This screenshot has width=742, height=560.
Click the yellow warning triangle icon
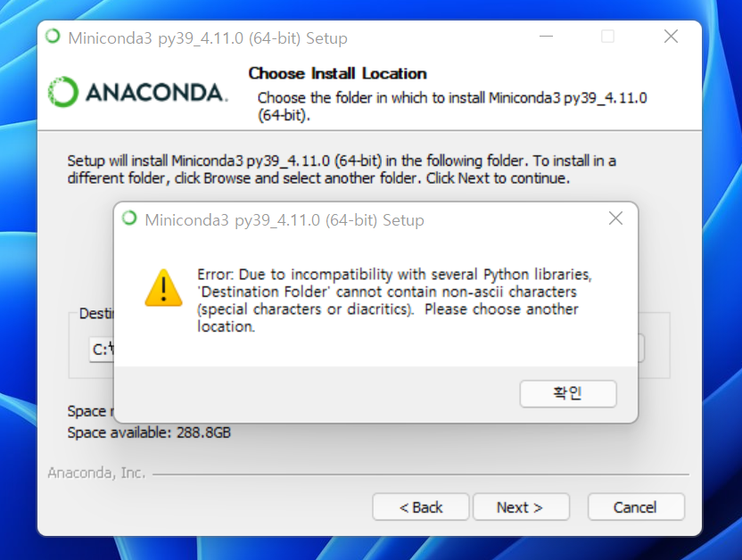pos(163,288)
